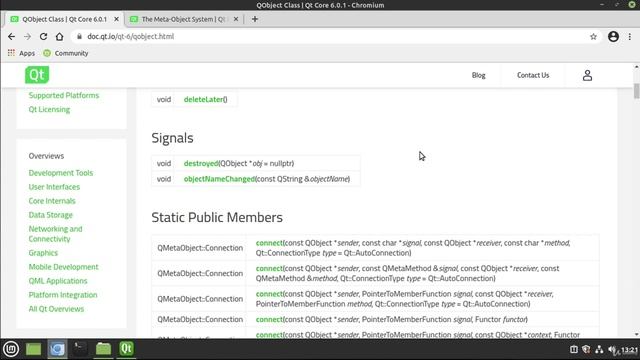Click the Signals heading
Viewport: 640px width, 360px height.
click(172, 138)
